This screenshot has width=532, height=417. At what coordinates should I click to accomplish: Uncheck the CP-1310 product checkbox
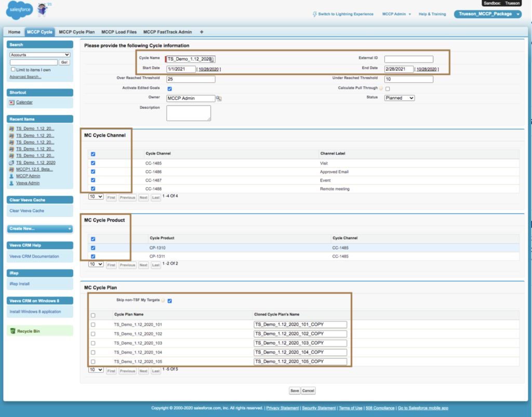(x=93, y=248)
